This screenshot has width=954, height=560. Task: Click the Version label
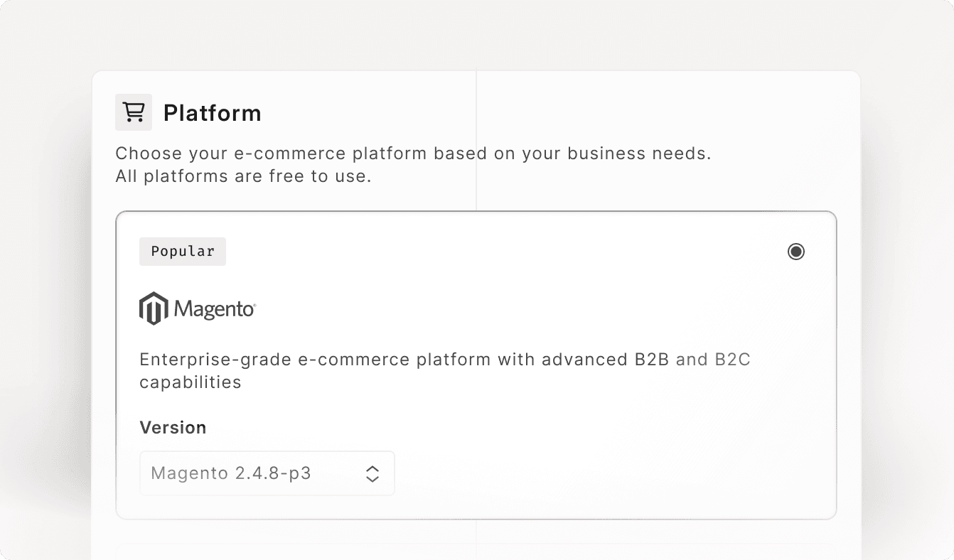(x=173, y=428)
